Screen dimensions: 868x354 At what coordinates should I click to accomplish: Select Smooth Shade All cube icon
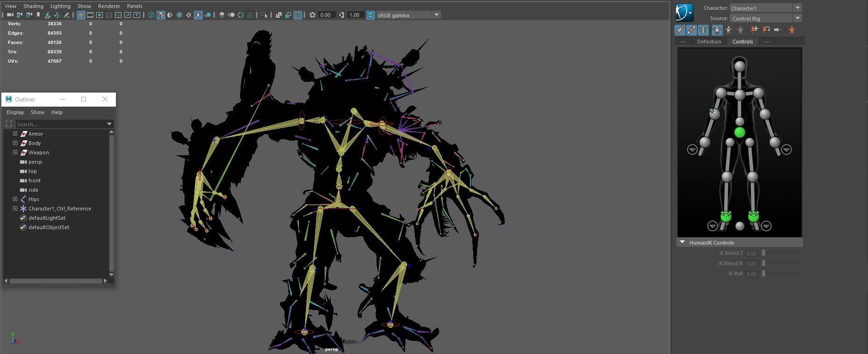click(x=161, y=15)
